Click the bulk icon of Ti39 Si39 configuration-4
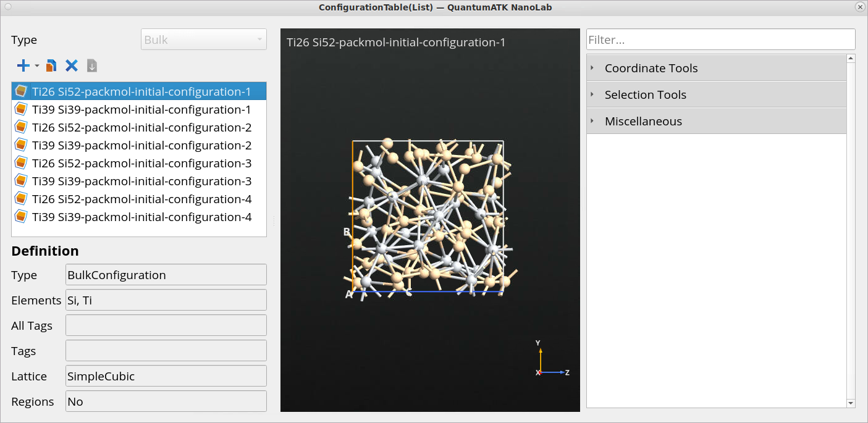 (21, 217)
